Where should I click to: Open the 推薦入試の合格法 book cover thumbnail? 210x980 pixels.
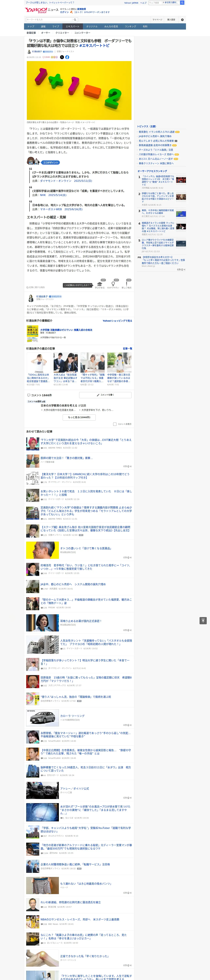(x=32, y=334)
